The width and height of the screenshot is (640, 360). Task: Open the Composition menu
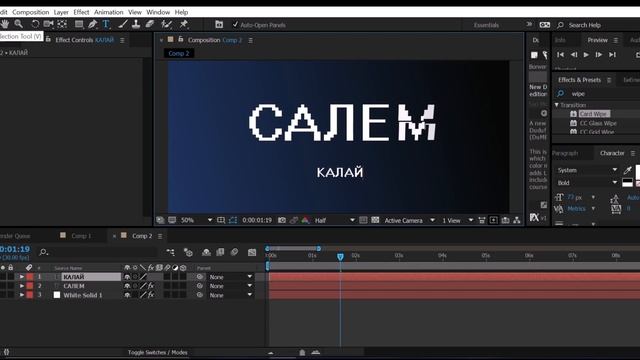pyautogui.click(x=31, y=12)
